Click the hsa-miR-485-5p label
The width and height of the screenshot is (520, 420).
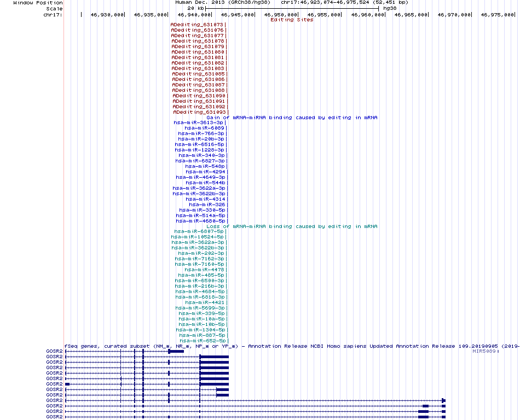tap(201, 275)
